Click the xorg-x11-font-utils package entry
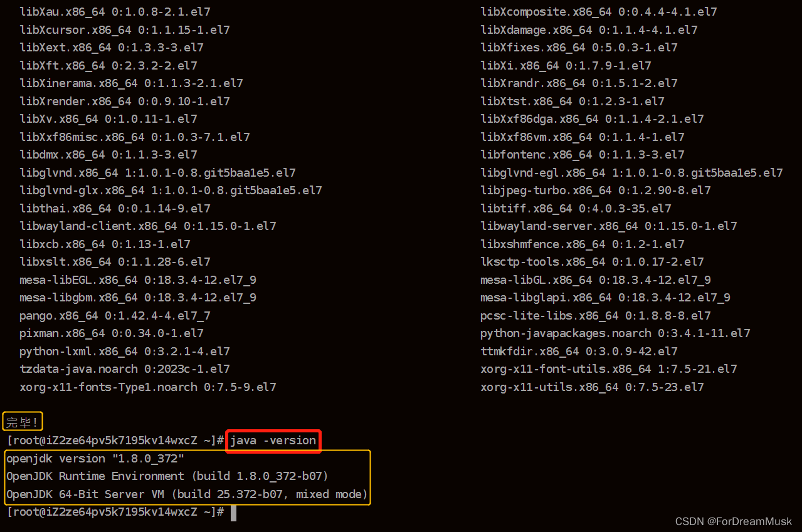 coord(608,369)
